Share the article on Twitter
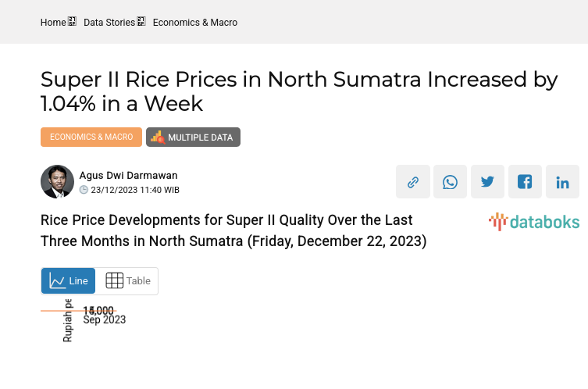 coord(488,182)
